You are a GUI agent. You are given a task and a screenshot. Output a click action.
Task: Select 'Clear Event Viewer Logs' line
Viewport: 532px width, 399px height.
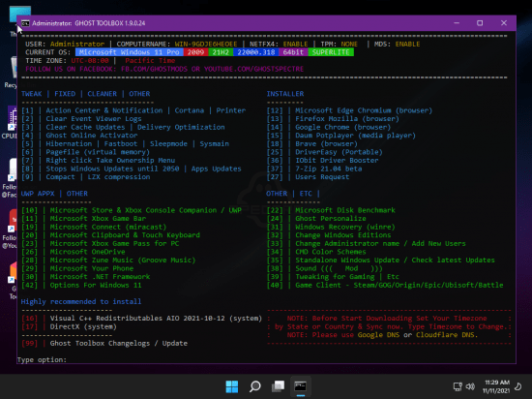(x=81, y=119)
